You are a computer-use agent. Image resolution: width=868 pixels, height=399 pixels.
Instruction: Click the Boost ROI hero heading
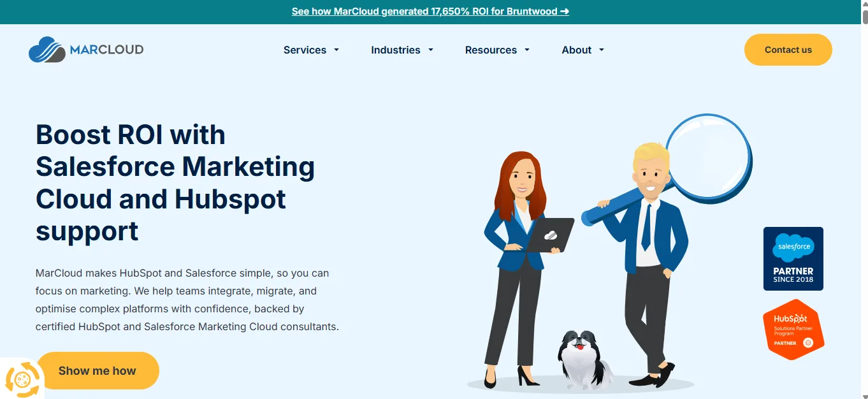(175, 182)
